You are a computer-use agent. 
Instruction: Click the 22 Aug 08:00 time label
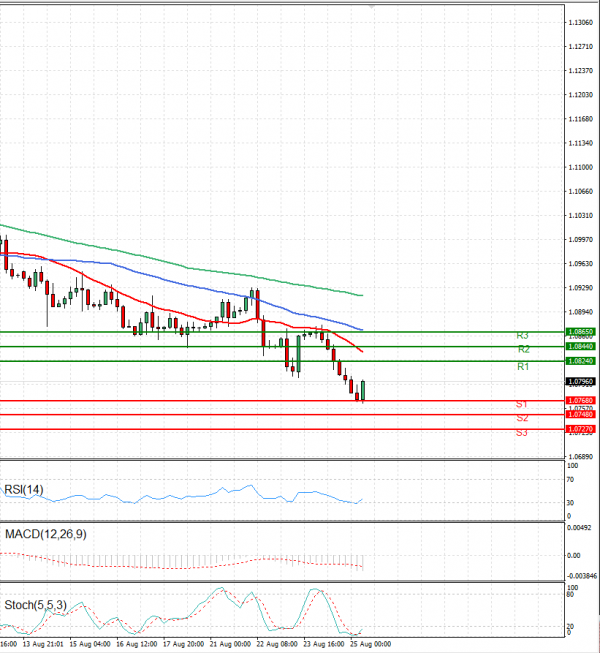[x=277, y=644]
